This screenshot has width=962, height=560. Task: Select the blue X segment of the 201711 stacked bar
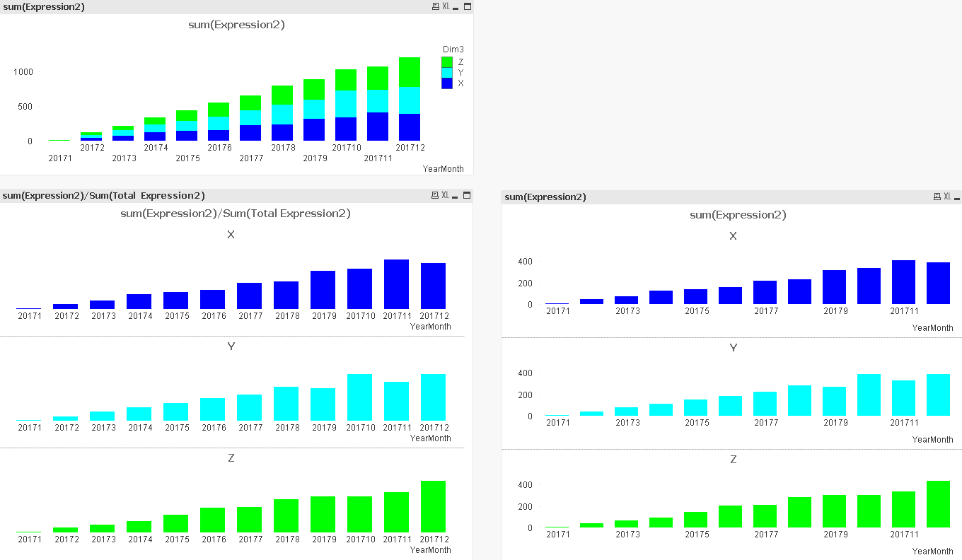(378, 127)
